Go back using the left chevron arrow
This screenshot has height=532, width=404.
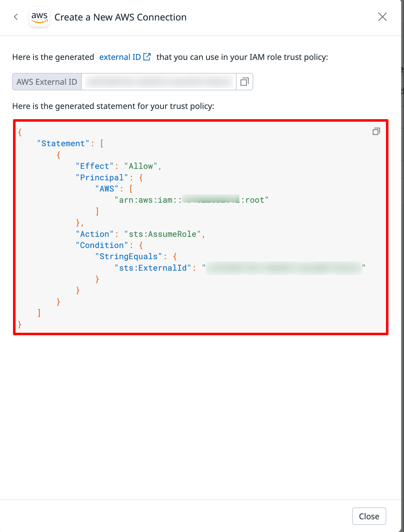coord(16,17)
